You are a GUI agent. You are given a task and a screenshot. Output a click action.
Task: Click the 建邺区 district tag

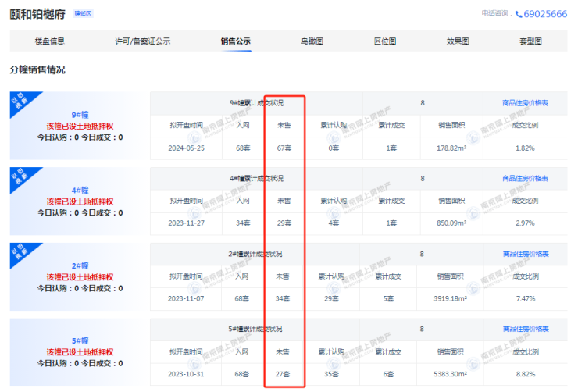pos(84,13)
